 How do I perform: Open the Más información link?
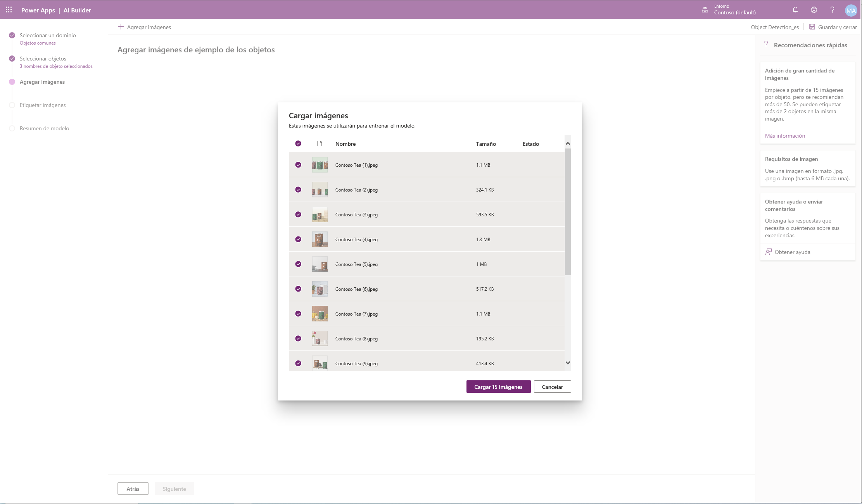[x=784, y=136]
